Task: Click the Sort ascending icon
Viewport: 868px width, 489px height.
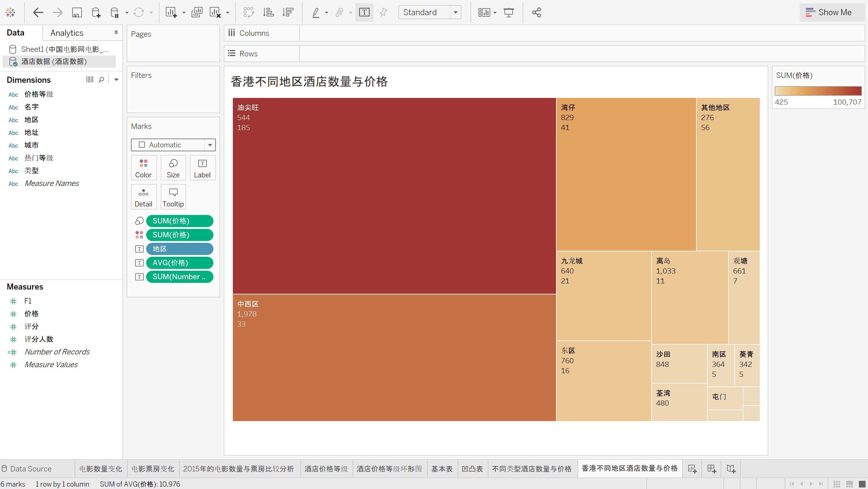Action: pyautogui.click(x=268, y=12)
